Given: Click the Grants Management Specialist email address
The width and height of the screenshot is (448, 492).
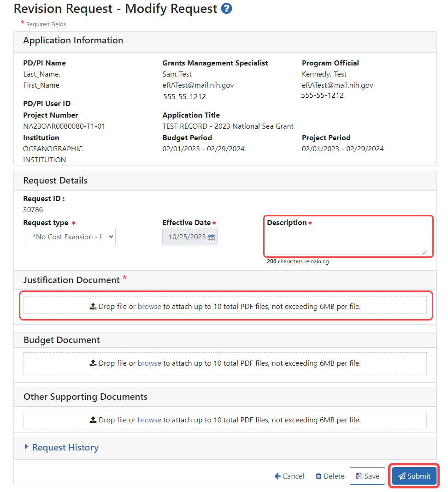Looking at the screenshot, I should point(198,85).
